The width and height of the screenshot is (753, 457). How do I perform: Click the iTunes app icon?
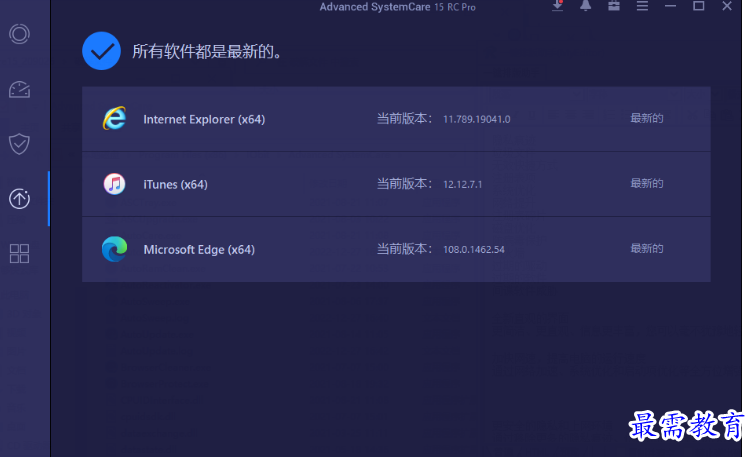click(114, 184)
